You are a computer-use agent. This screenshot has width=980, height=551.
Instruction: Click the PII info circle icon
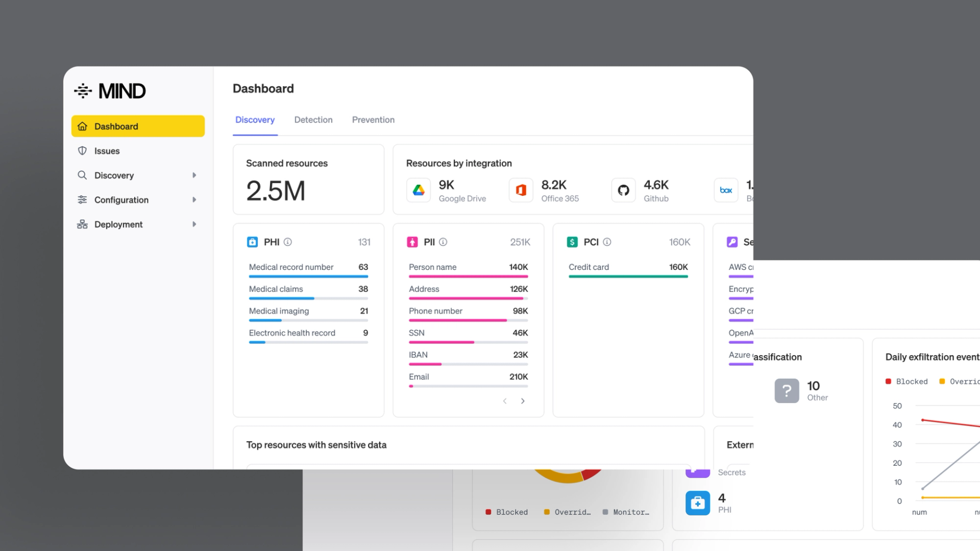click(x=443, y=242)
